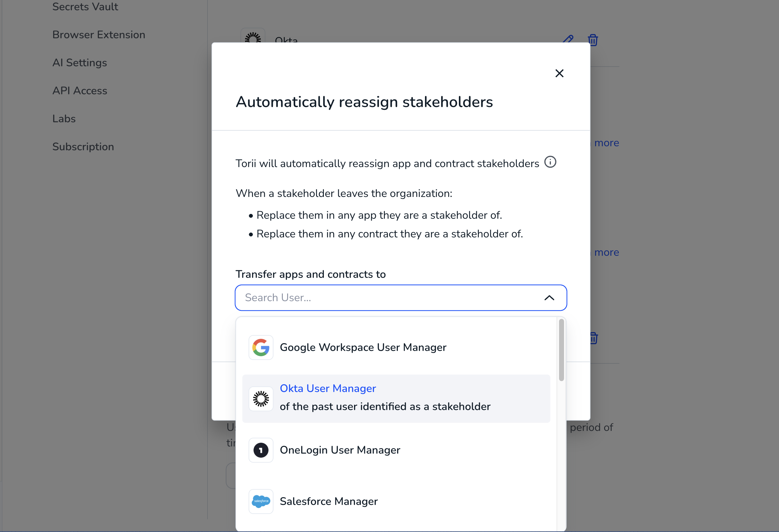Click the Okta sunburst icon in dropdown
The image size is (779, 532).
pos(261,399)
